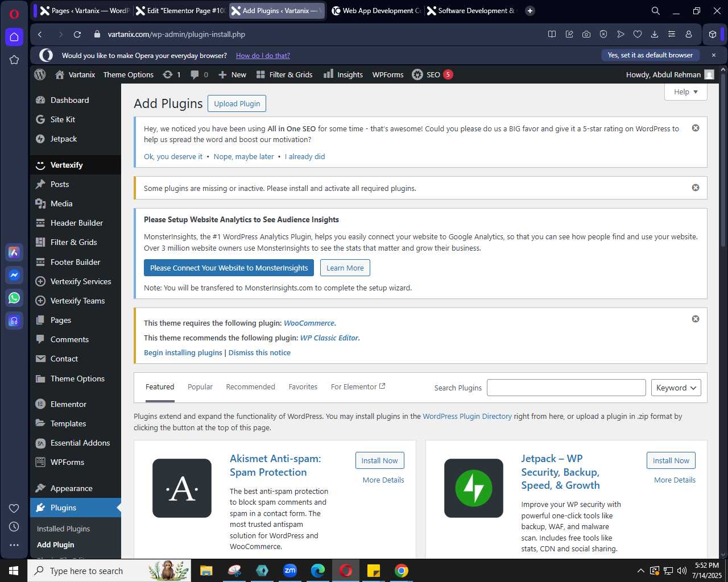Open WordPress logo menu in admin bar

coord(40,74)
